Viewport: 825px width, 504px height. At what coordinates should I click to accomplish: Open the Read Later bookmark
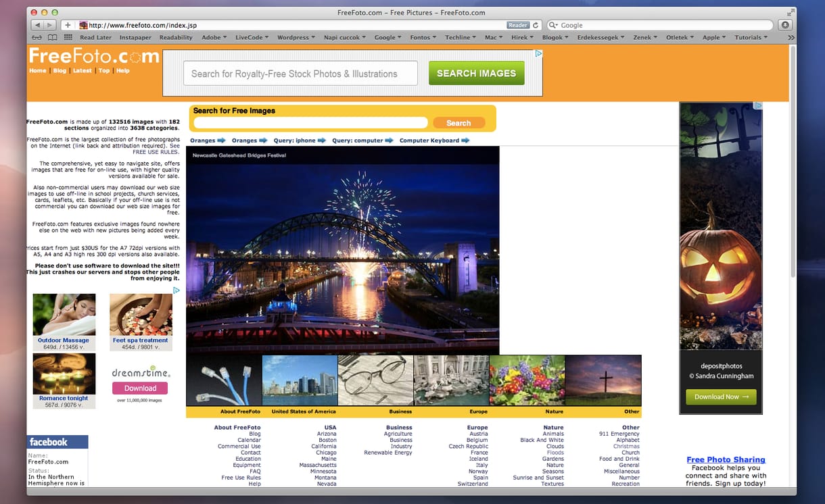(95, 38)
